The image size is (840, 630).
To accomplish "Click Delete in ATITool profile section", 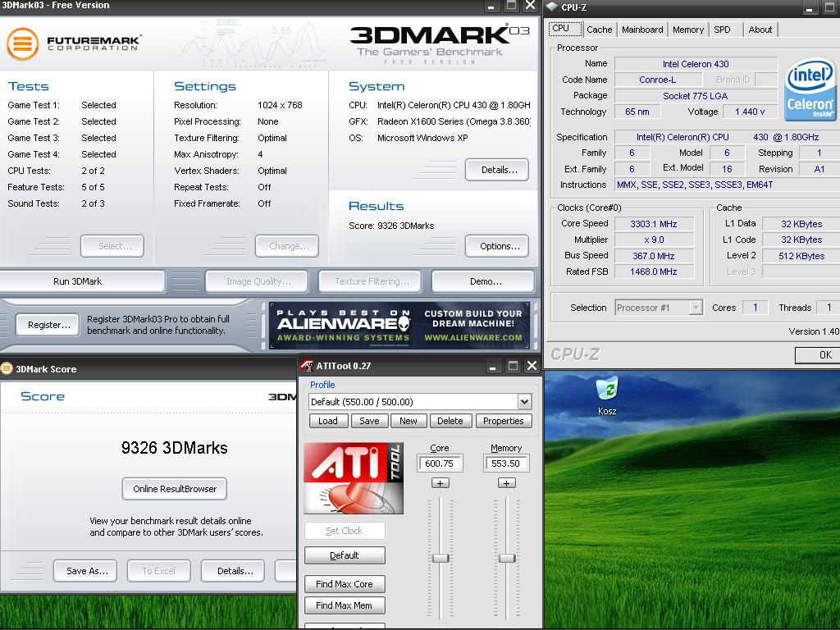I will [450, 421].
